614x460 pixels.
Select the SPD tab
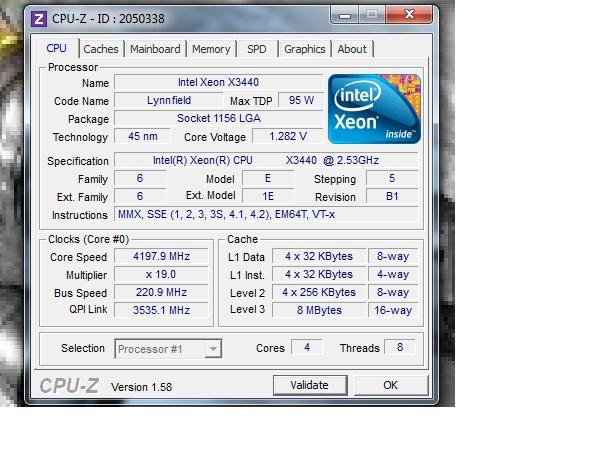pos(257,49)
